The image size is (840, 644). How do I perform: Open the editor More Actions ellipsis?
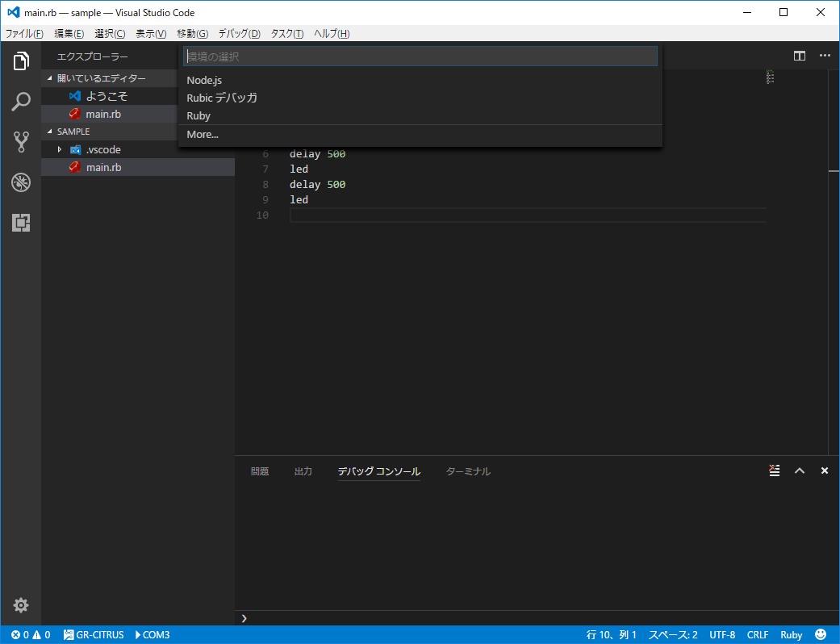point(825,56)
